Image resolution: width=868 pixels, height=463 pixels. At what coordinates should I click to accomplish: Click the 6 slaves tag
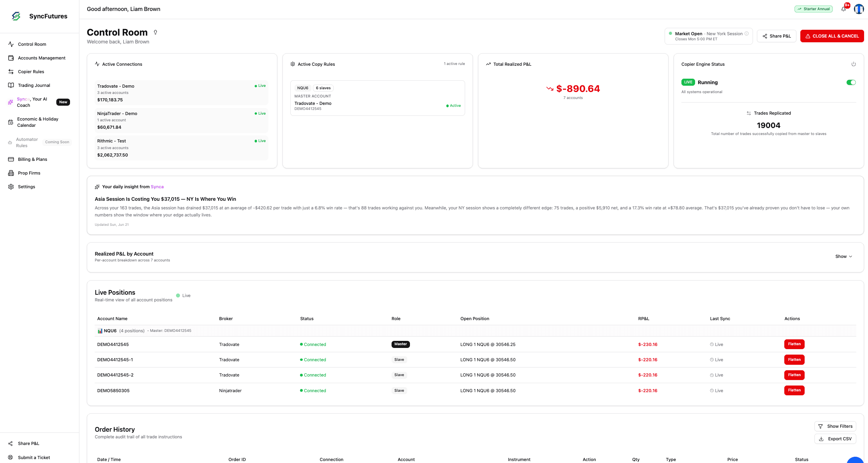pyautogui.click(x=323, y=88)
